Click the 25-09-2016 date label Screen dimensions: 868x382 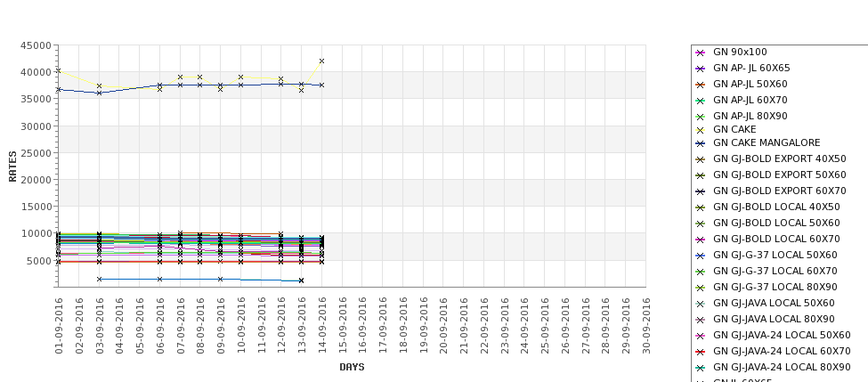click(x=545, y=326)
